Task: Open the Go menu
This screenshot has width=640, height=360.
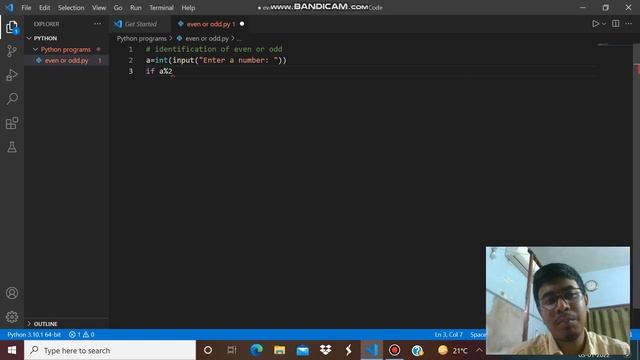Action: 118,7
